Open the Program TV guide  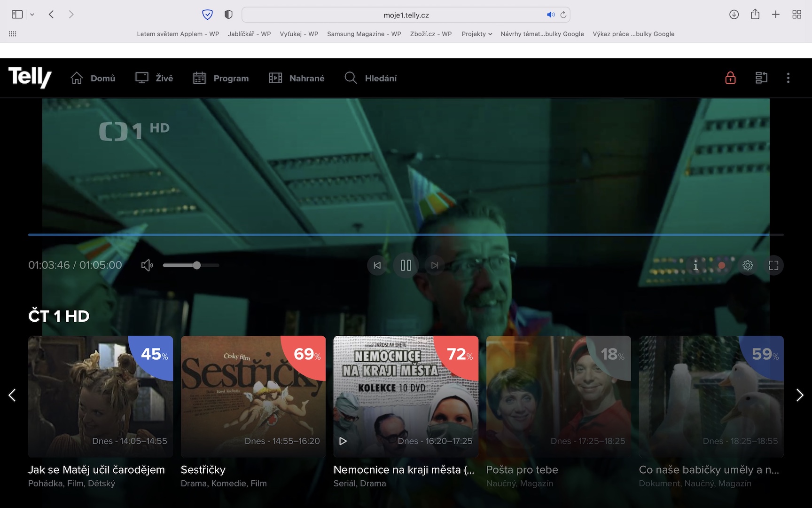[x=221, y=78]
